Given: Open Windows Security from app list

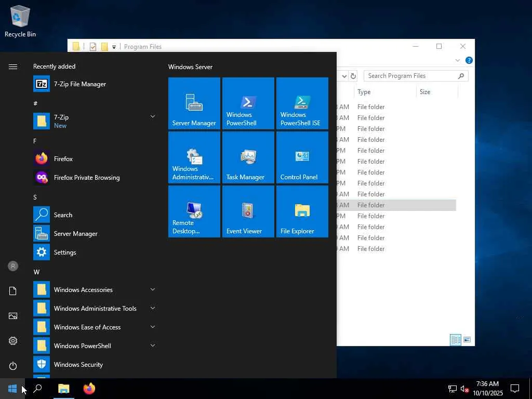Looking at the screenshot, I should pyautogui.click(x=95, y=364).
